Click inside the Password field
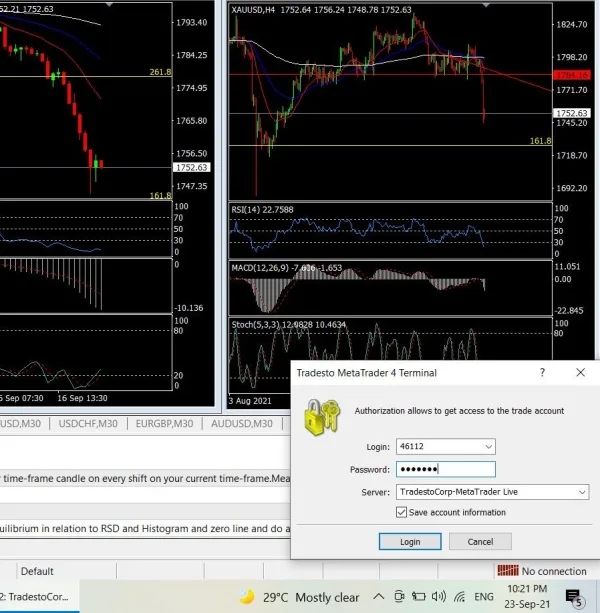 pyautogui.click(x=445, y=469)
